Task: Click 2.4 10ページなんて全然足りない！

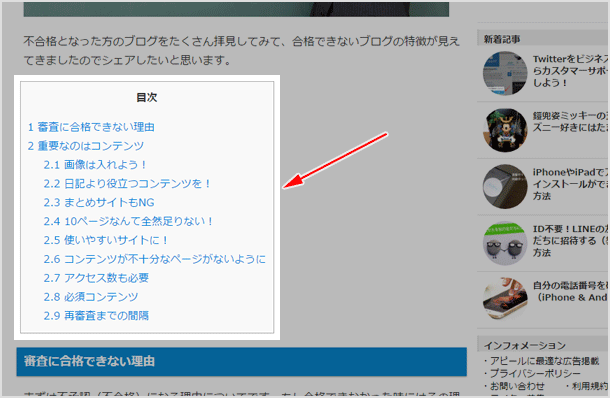Action: point(128,221)
